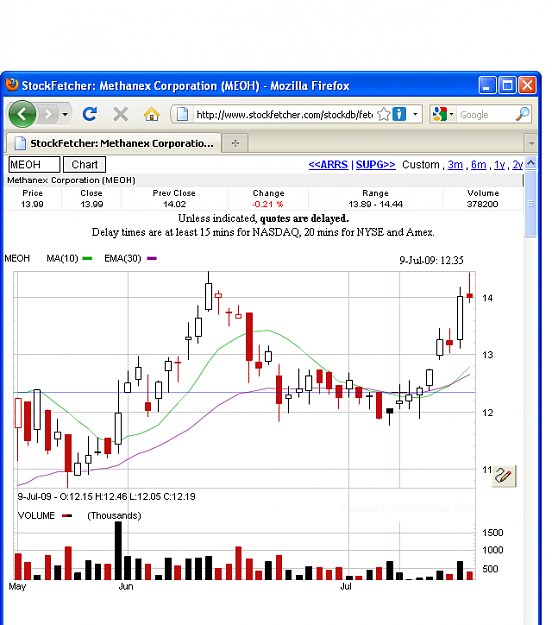
Task: Select the 3m chart range link
Action: tap(455, 165)
